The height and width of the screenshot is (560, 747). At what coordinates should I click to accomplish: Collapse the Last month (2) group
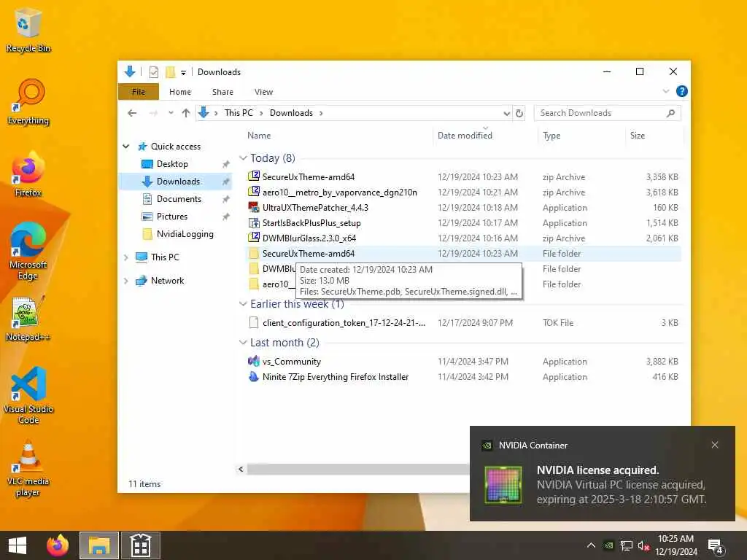click(243, 343)
